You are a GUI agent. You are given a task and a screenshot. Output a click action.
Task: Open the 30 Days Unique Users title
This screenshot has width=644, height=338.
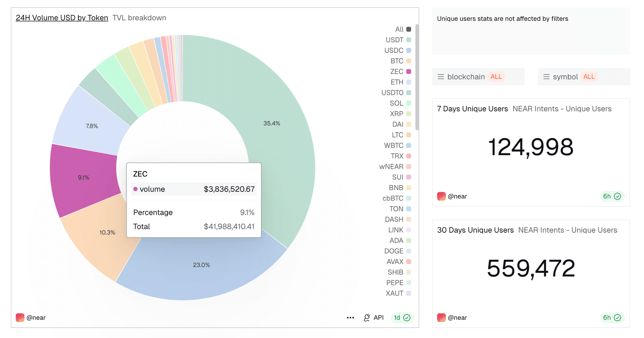pos(475,230)
